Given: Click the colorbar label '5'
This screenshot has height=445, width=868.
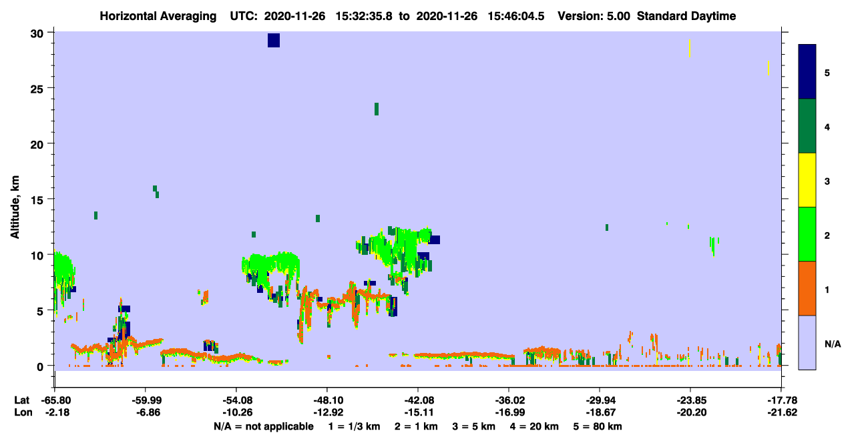Looking at the screenshot, I should tap(827, 73).
